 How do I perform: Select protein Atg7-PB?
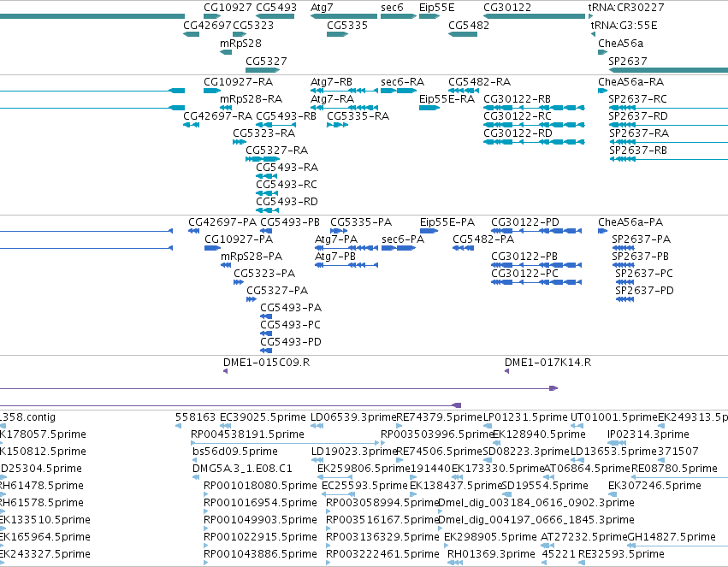pyautogui.click(x=335, y=257)
